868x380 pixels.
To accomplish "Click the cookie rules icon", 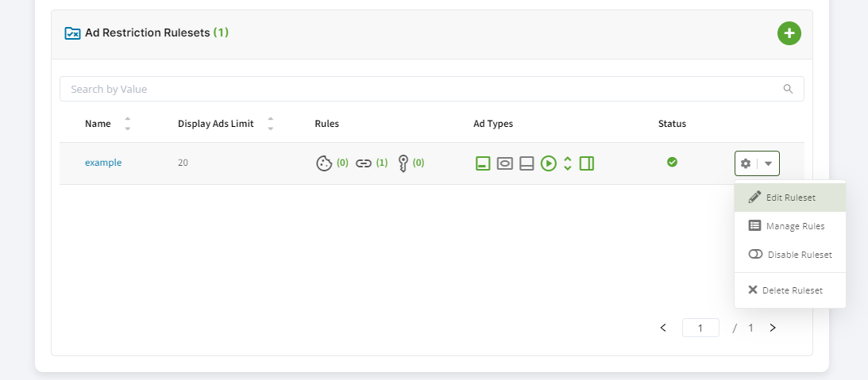I will [x=323, y=163].
